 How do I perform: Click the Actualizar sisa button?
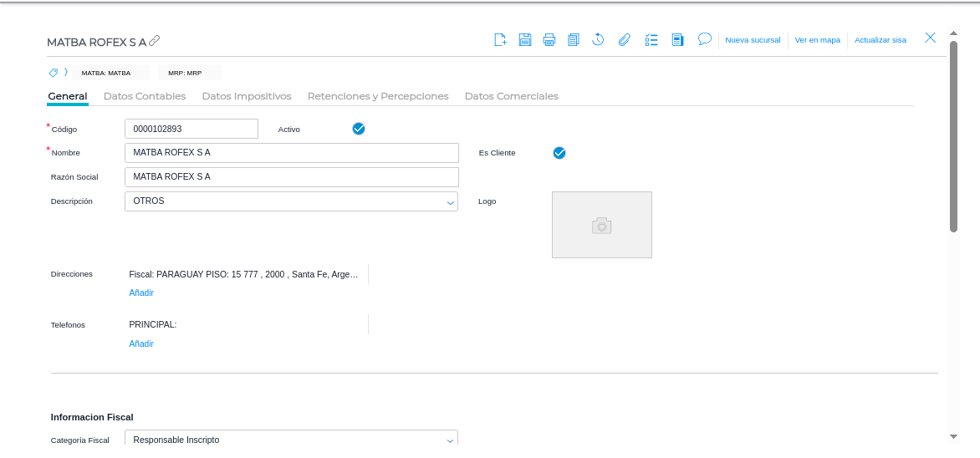(880, 40)
